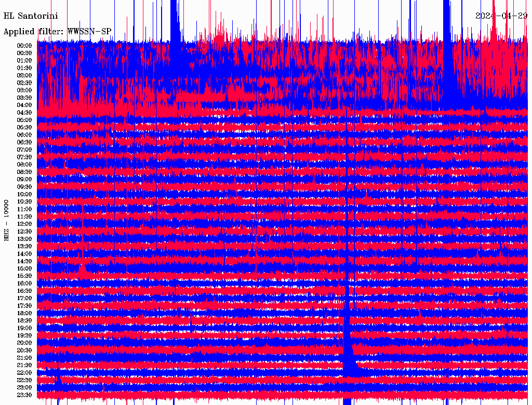This screenshot has height=405, width=532.
Task: Select the 22:30 time row label
Action: 24,380
